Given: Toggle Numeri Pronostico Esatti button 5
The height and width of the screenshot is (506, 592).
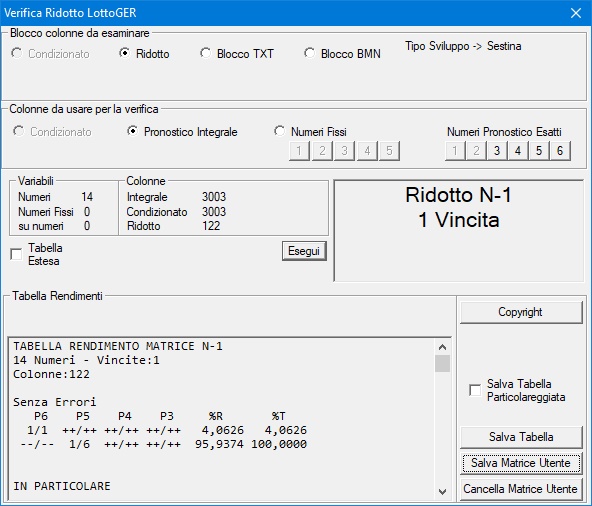Looking at the screenshot, I should pyautogui.click(x=539, y=151).
